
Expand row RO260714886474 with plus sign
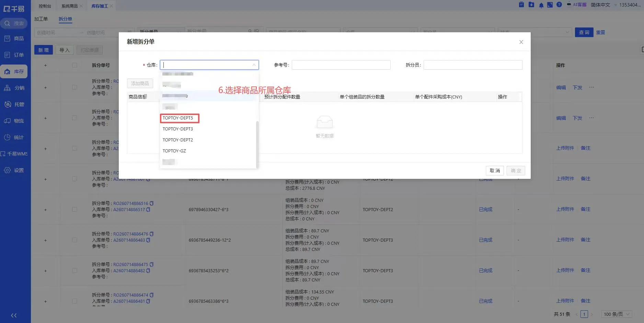pos(45,301)
